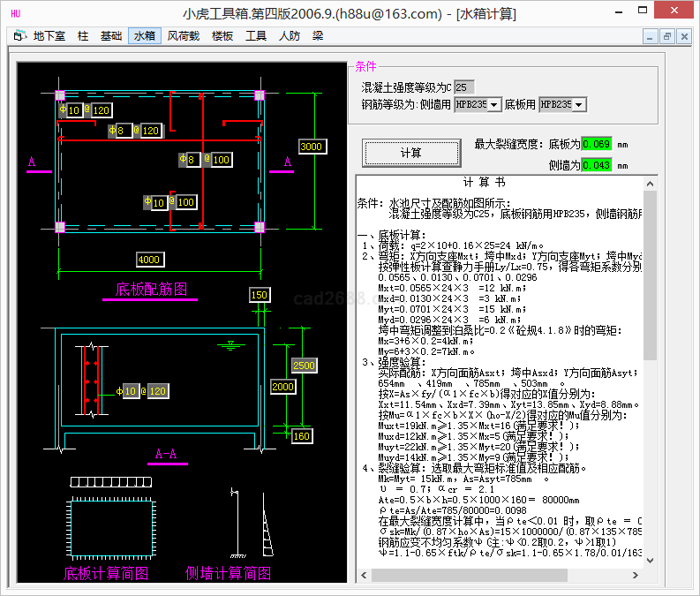Select the 3000 tank width dimension field

(x=311, y=146)
